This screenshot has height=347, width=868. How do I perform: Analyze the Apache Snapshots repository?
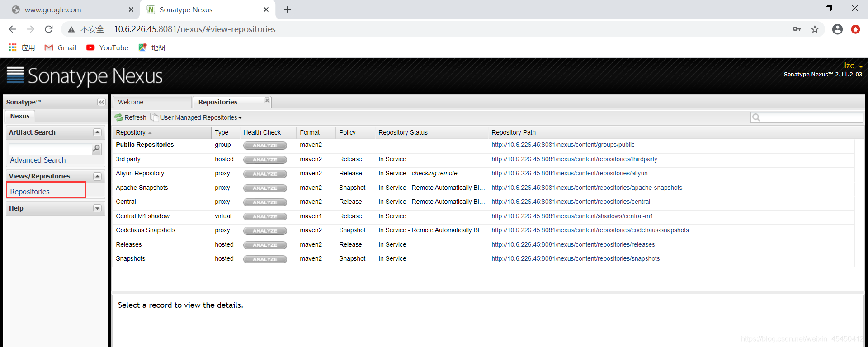(265, 188)
